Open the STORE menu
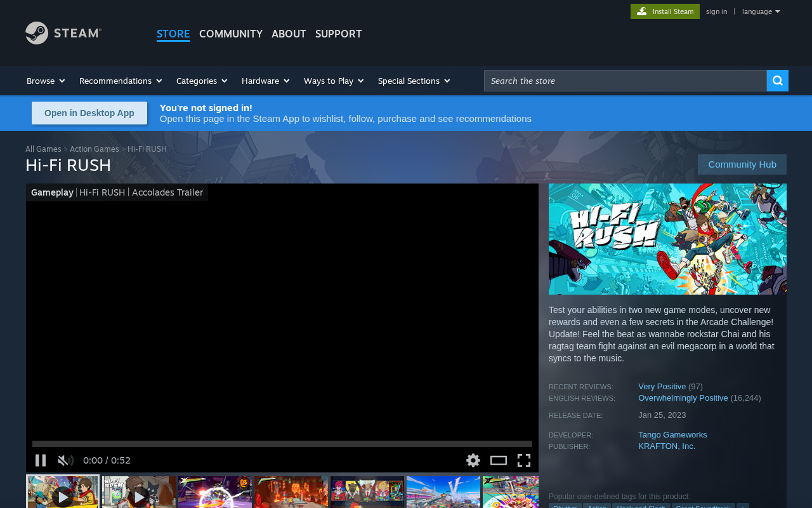812x508 pixels. [x=173, y=34]
